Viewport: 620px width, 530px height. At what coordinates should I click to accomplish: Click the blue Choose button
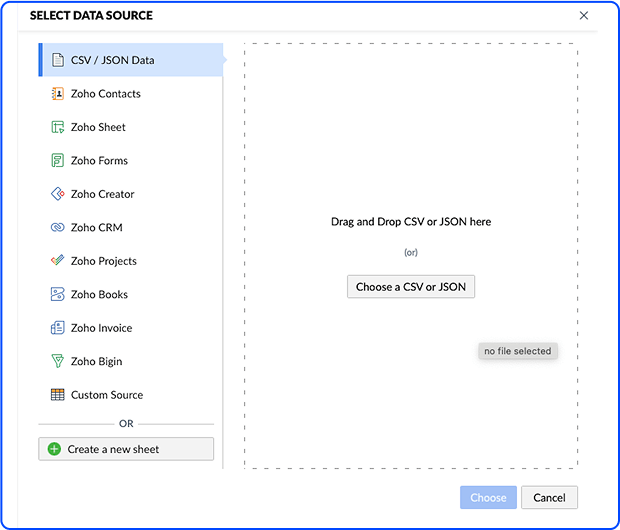pyautogui.click(x=488, y=497)
